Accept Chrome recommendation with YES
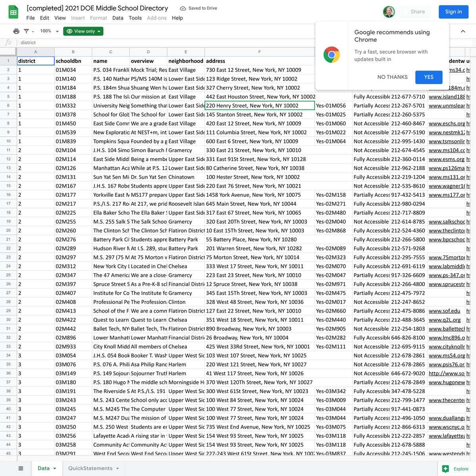The height and width of the screenshot is (476, 476). [x=429, y=77]
